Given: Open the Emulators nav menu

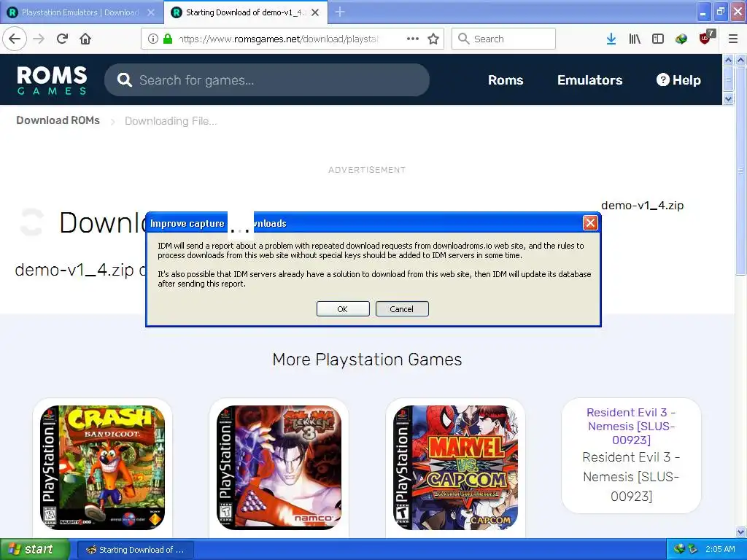Looking at the screenshot, I should 589,80.
